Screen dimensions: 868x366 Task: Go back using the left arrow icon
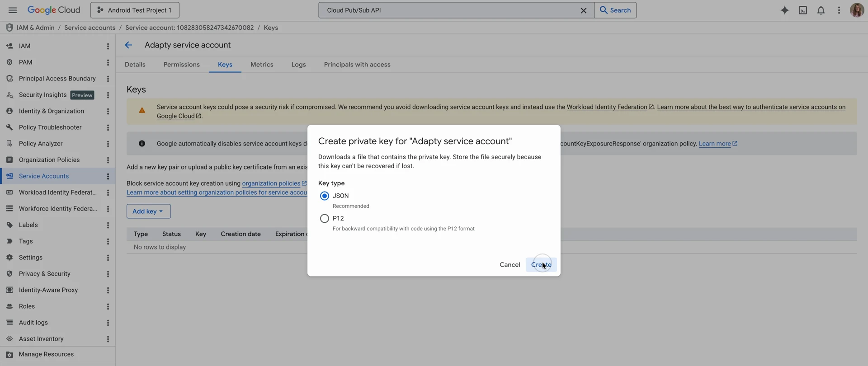point(128,45)
